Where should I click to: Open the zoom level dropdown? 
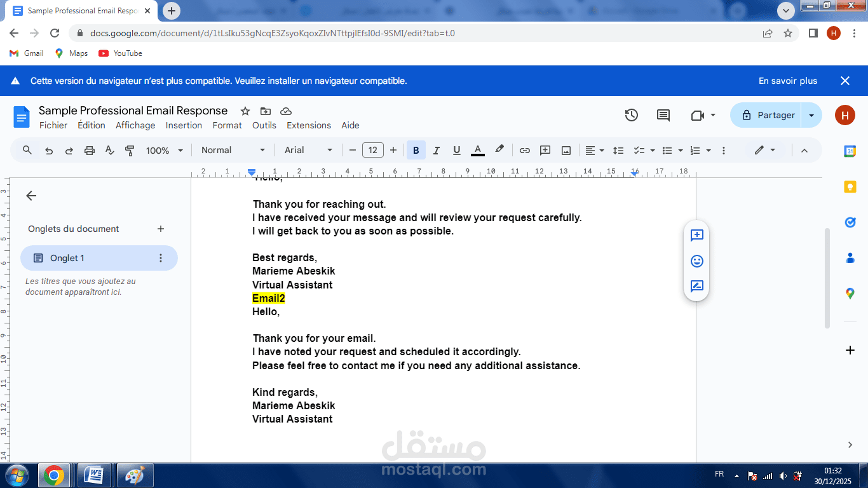(x=164, y=151)
